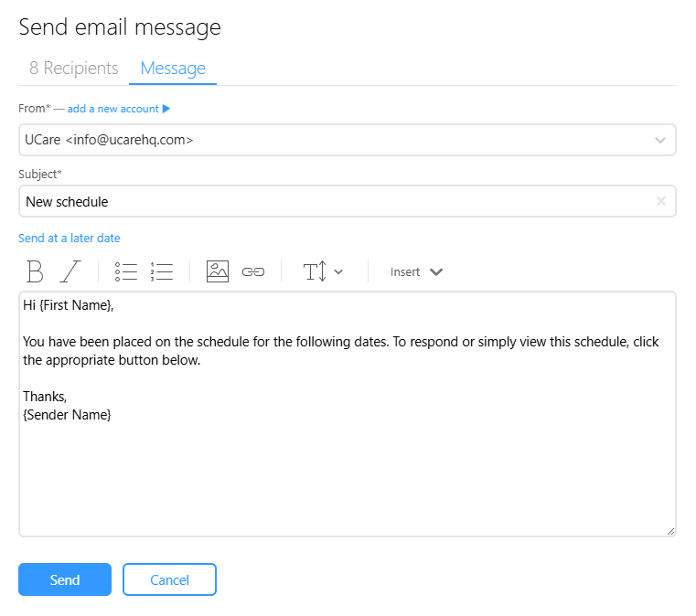The height and width of the screenshot is (616, 696).
Task: Click inside the message body text area
Action: (348, 414)
